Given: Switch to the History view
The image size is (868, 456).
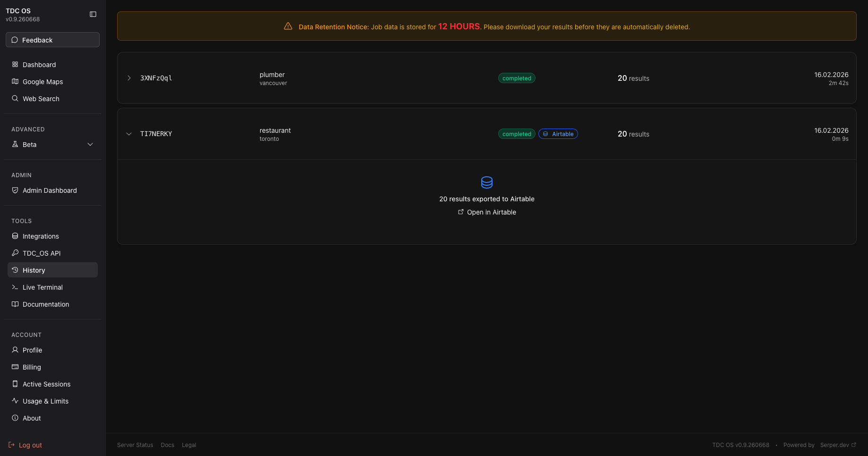Looking at the screenshot, I should pyautogui.click(x=34, y=270).
